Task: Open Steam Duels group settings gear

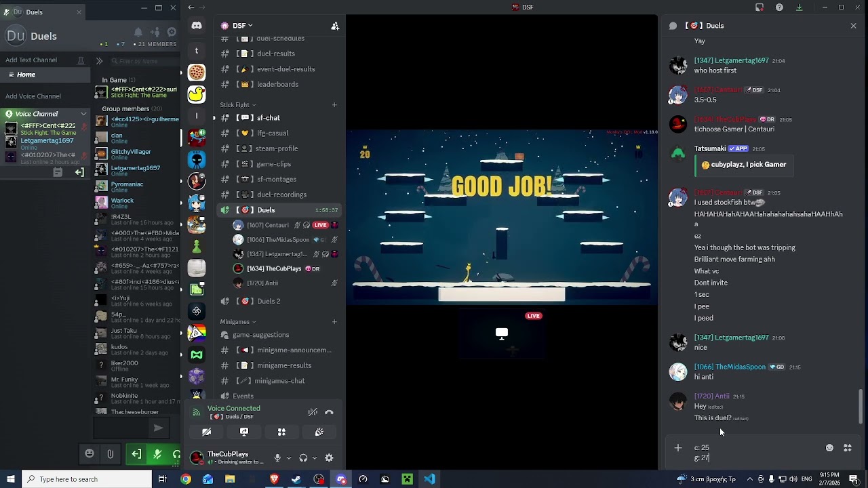Action: (172, 32)
